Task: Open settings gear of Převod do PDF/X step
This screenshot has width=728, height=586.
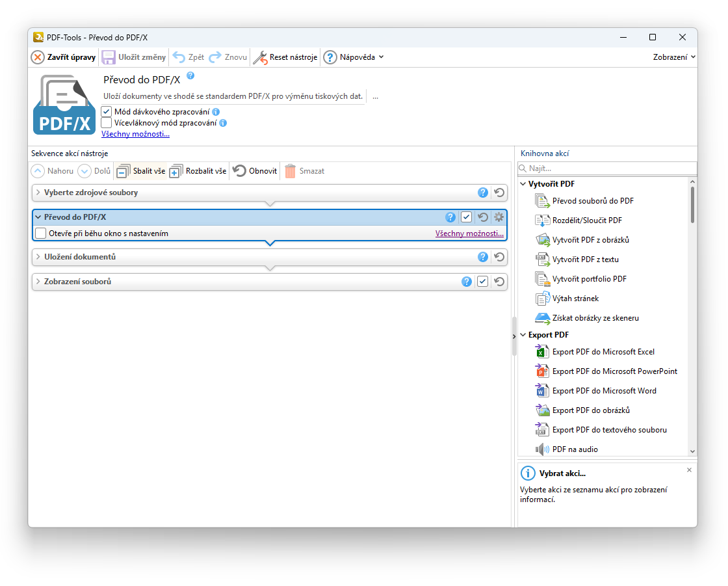Action: [499, 217]
